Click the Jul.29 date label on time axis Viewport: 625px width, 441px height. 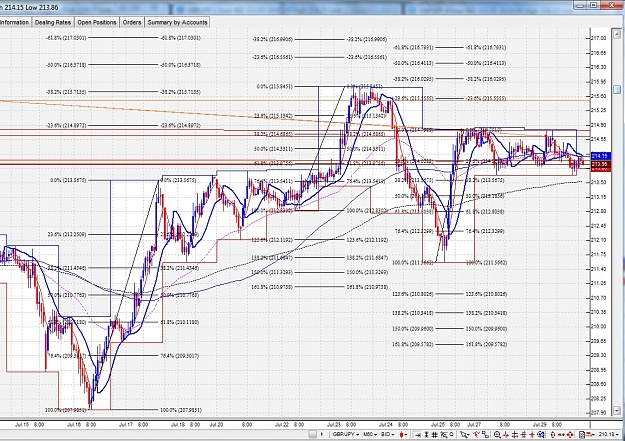[540, 425]
